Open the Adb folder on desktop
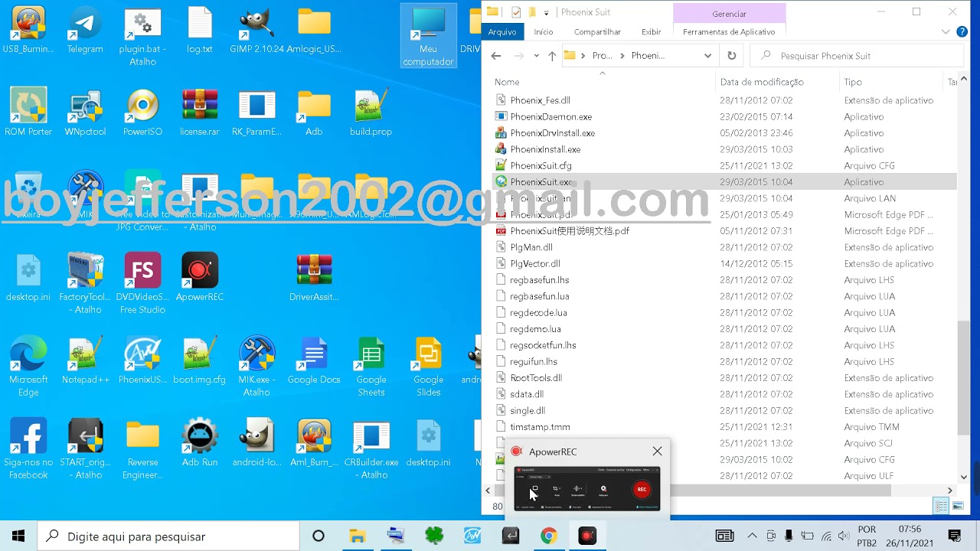The height and width of the screenshot is (551, 980). pos(314,112)
